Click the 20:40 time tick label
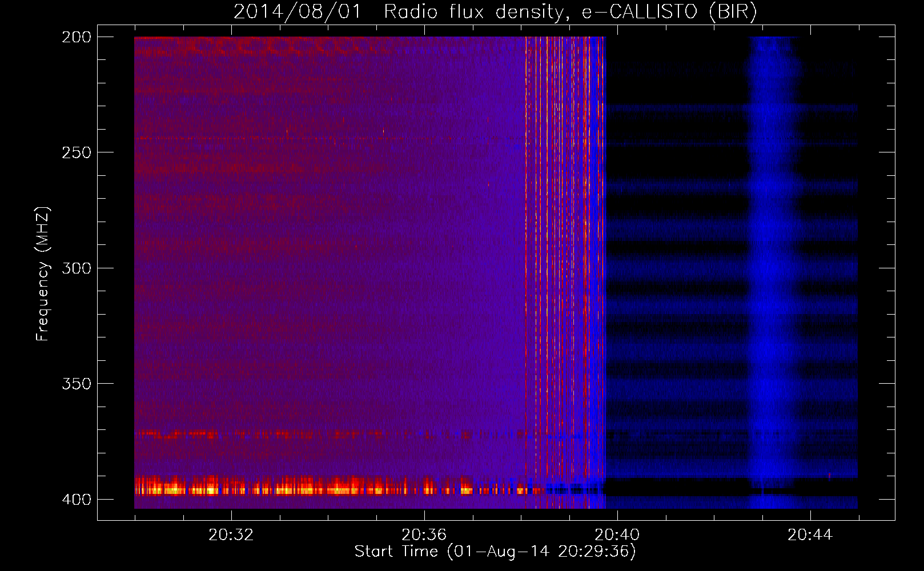The height and width of the screenshot is (571, 924). click(x=617, y=535)
